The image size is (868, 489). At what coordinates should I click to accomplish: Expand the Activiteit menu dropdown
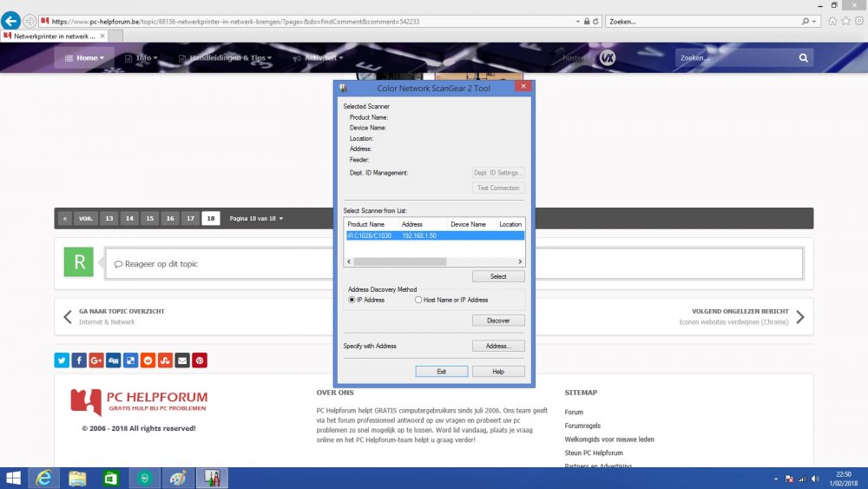tap(318, 57)
